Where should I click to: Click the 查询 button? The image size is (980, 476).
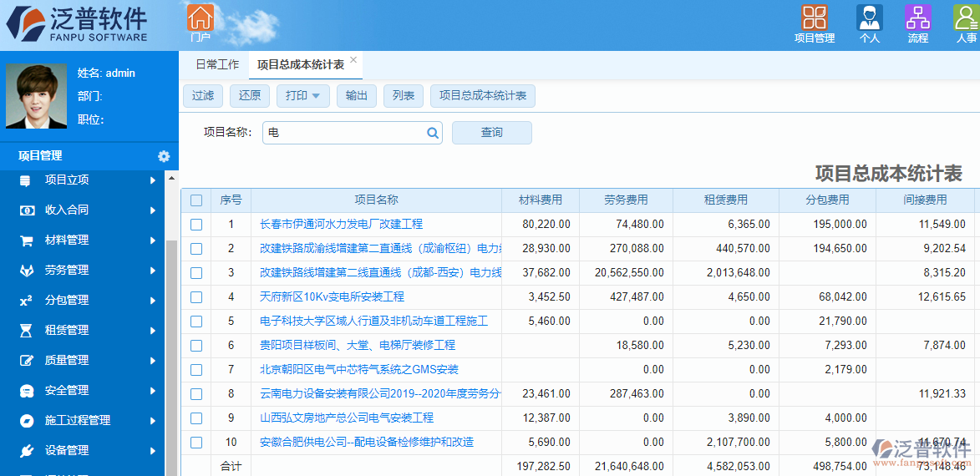491,133
